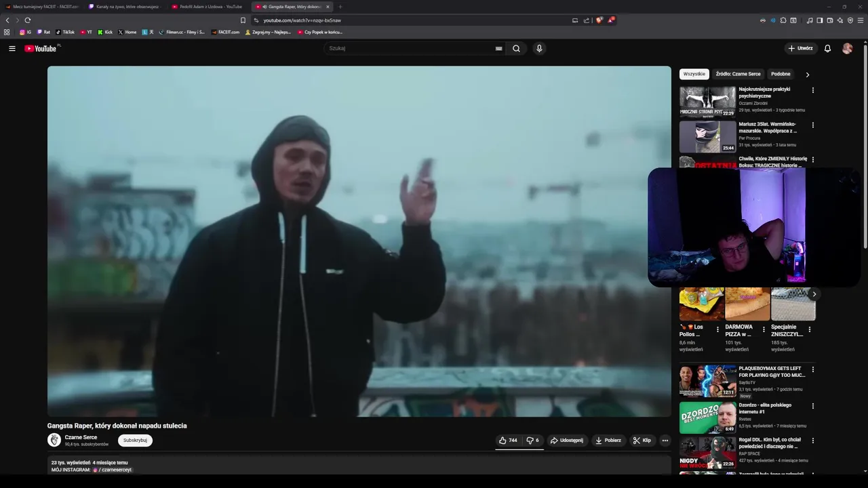Show more filter chips with right chevron
868x488 pixels.
807,75
